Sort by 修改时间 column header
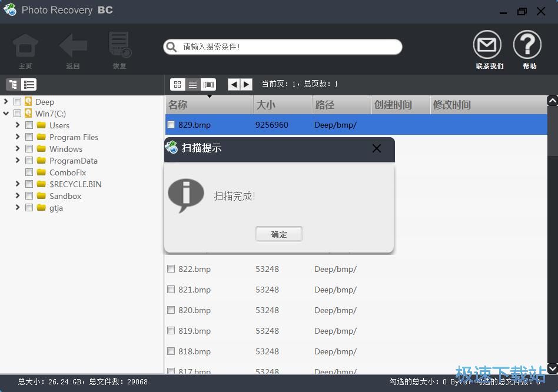The height and width of the screenshot is (392, 558). (489, 105)
